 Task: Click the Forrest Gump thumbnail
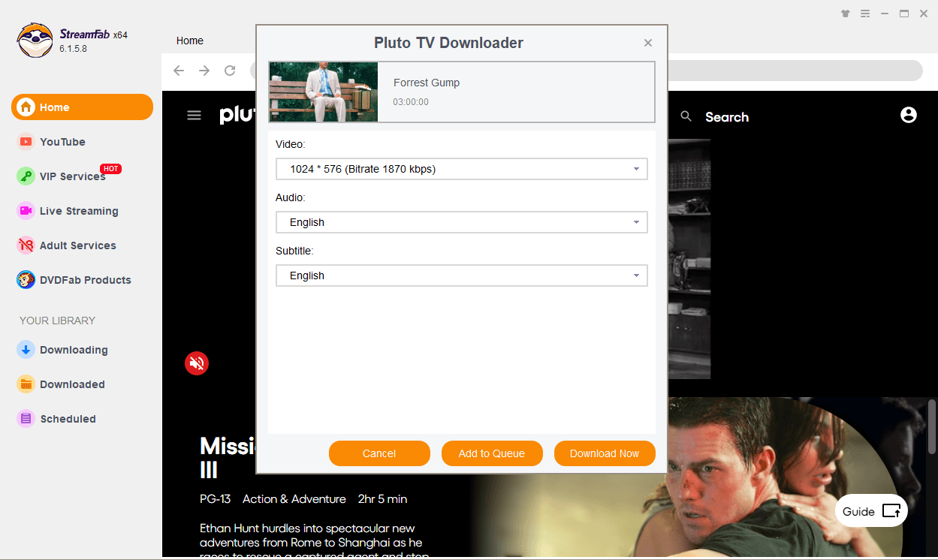(324, 92)
